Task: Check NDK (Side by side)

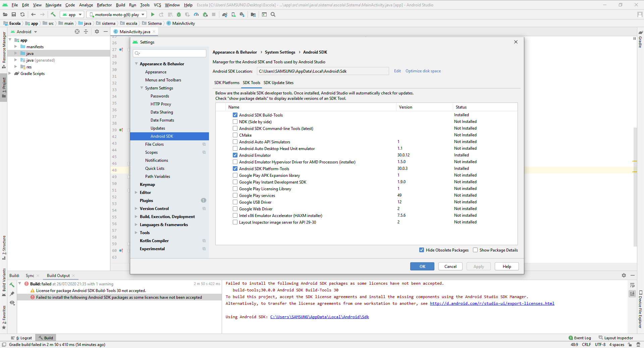Action: click(235, 122)
